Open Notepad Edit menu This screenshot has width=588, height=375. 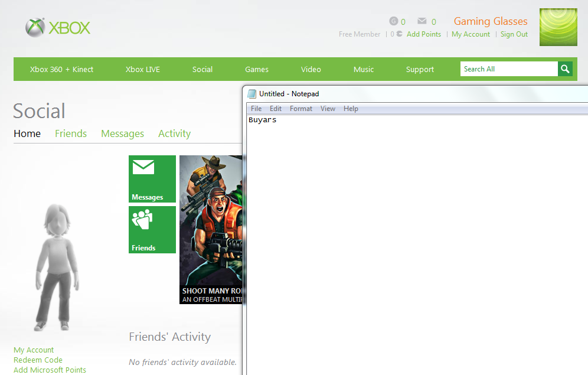[276, 109]
